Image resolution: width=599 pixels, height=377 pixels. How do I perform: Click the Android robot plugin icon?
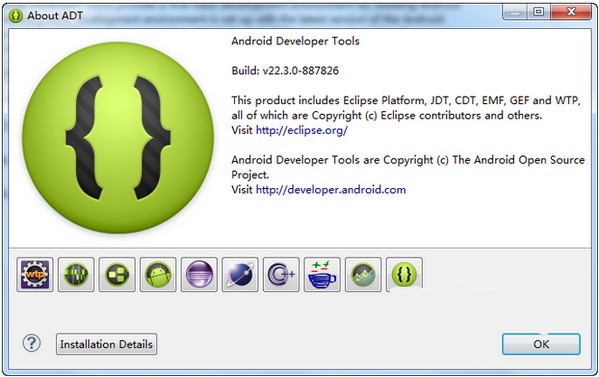point(158,275)
